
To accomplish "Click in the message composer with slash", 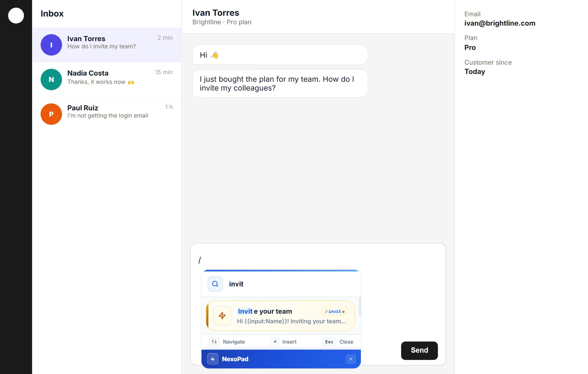I will coord(318,260).
